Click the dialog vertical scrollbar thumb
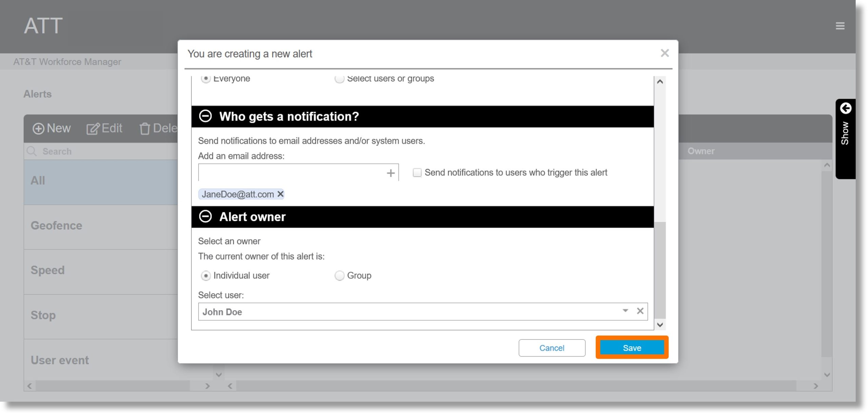This screenshot has width=868, height=414. [660, 270]
